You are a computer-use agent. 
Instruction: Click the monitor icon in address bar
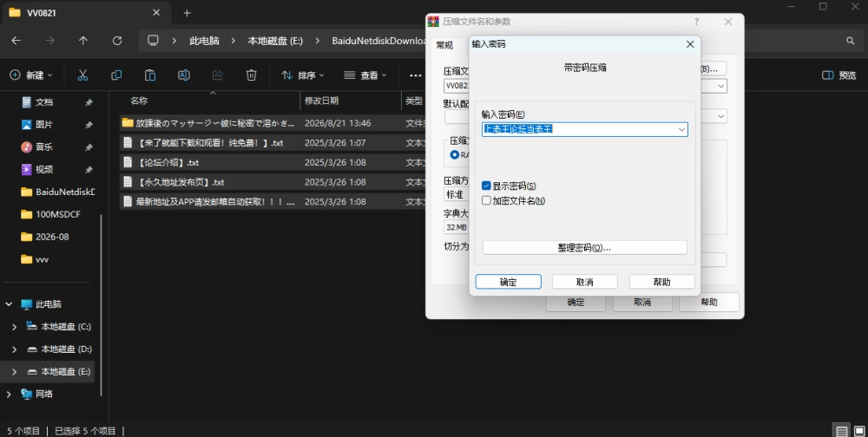153,41
